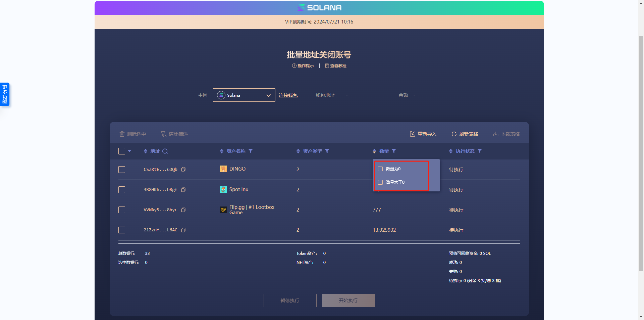Copy address 2iZznY...L6AC icon
This screenshot has height=320, width=644.
point(183,230)
